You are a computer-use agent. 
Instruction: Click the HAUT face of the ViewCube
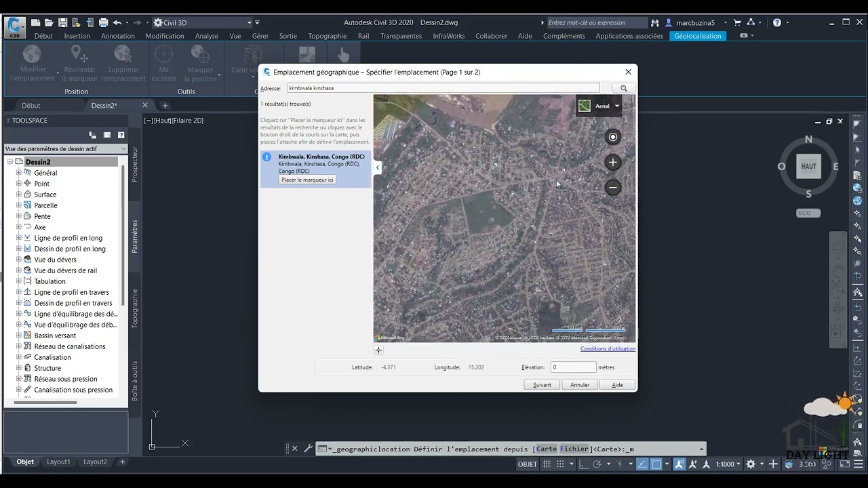pos(808,166)
